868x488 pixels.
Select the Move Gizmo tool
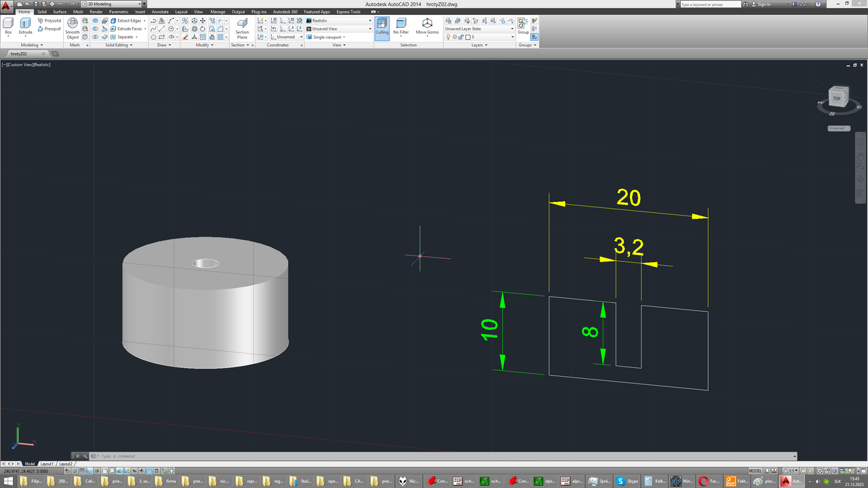427,27
